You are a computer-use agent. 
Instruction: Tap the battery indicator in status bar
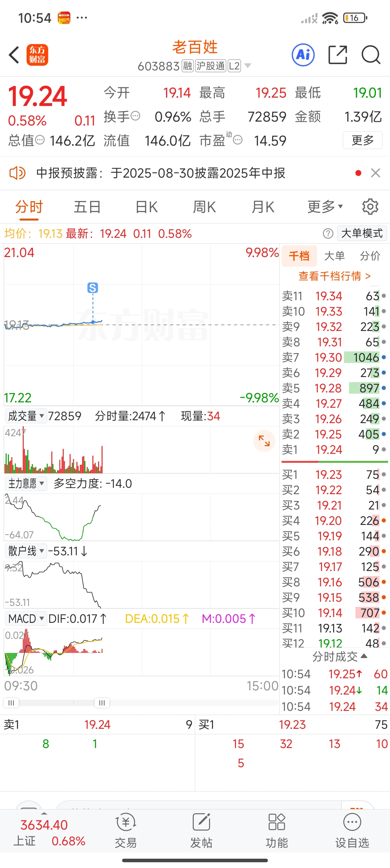tap(355, 18)
